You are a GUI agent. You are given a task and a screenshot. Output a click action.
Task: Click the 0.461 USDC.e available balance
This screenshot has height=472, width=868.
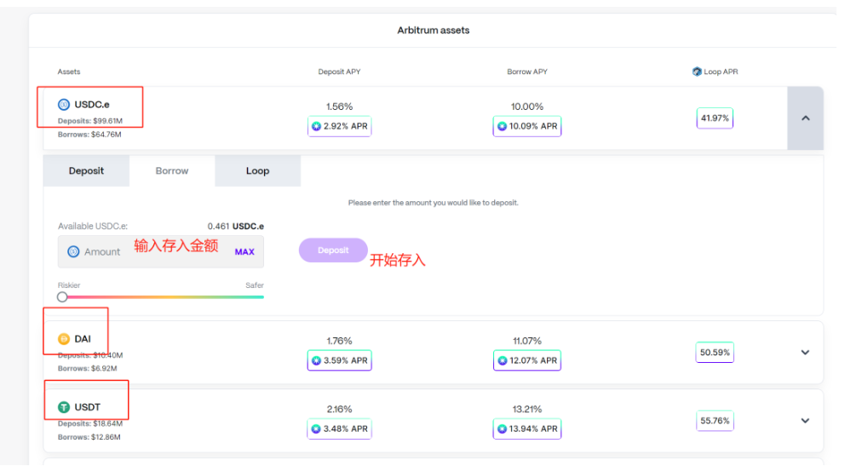[x=236, y=226]
